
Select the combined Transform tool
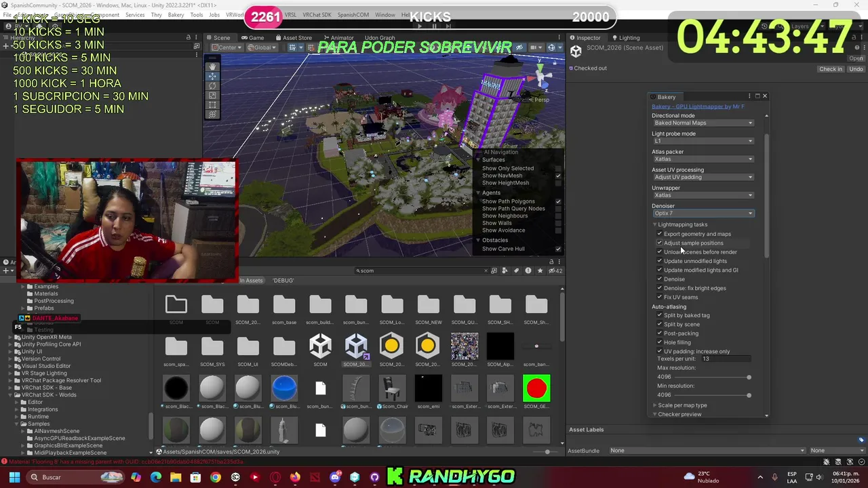pyautogui.click(x=212, y=114)
